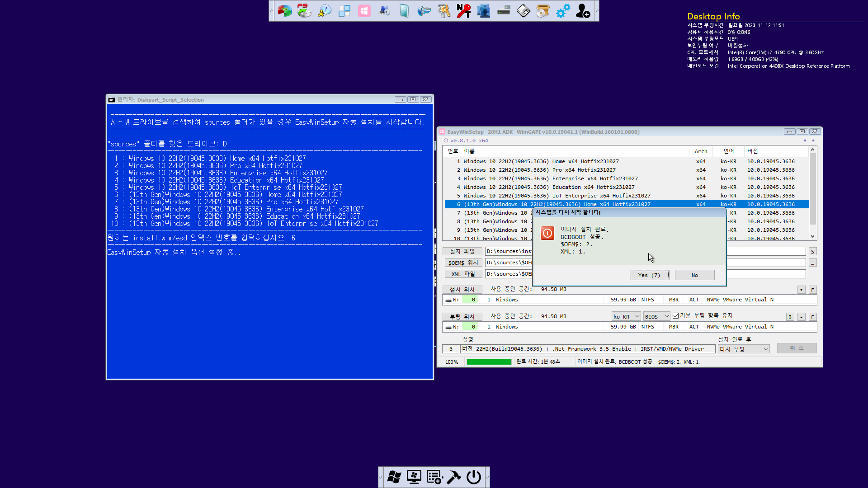This screenshot has width=868, height=488.
Task: Launch the floppy disk imaging icon
Action: 524,10
